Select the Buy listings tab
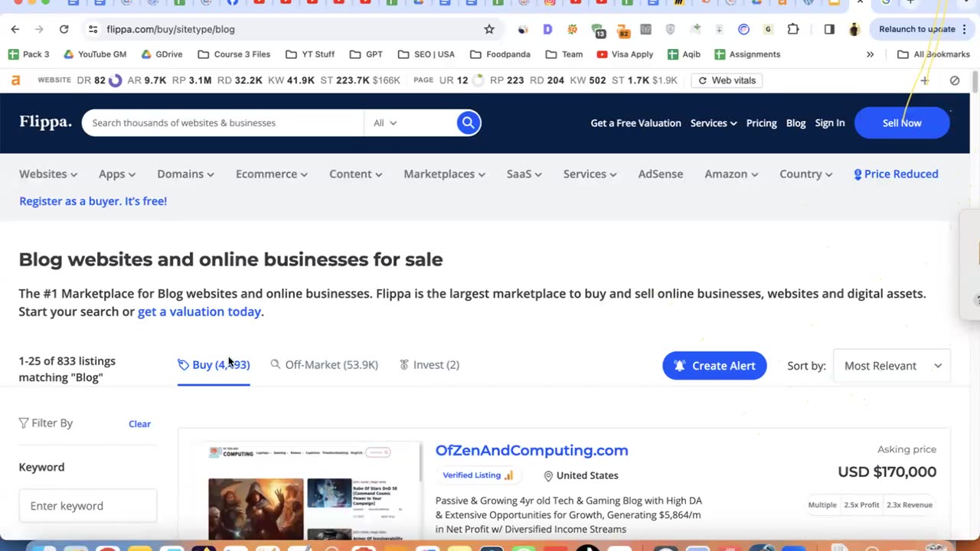Image resolution: width=980 pixels, height=551 pixels. (x=214, y=365)
